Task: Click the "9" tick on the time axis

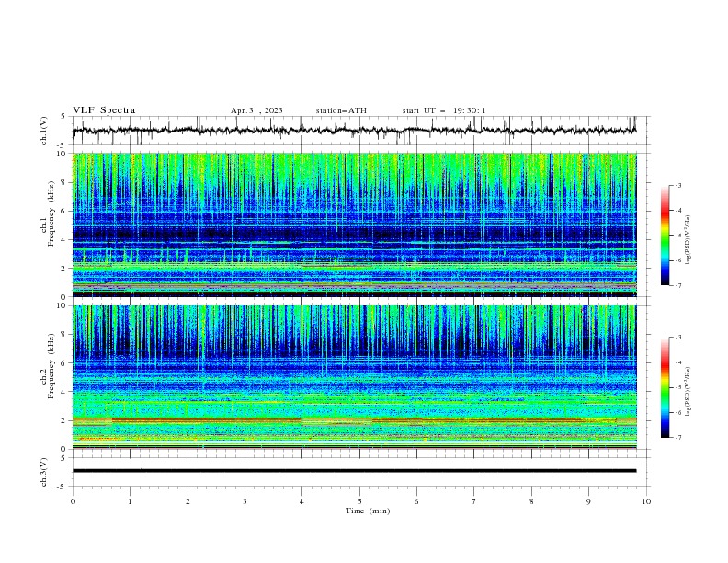Action: coord(588,501)
